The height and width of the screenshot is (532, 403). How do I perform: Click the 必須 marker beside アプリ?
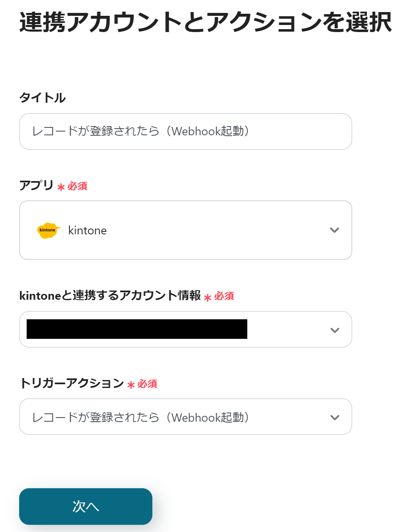click(x=77, y=186)
